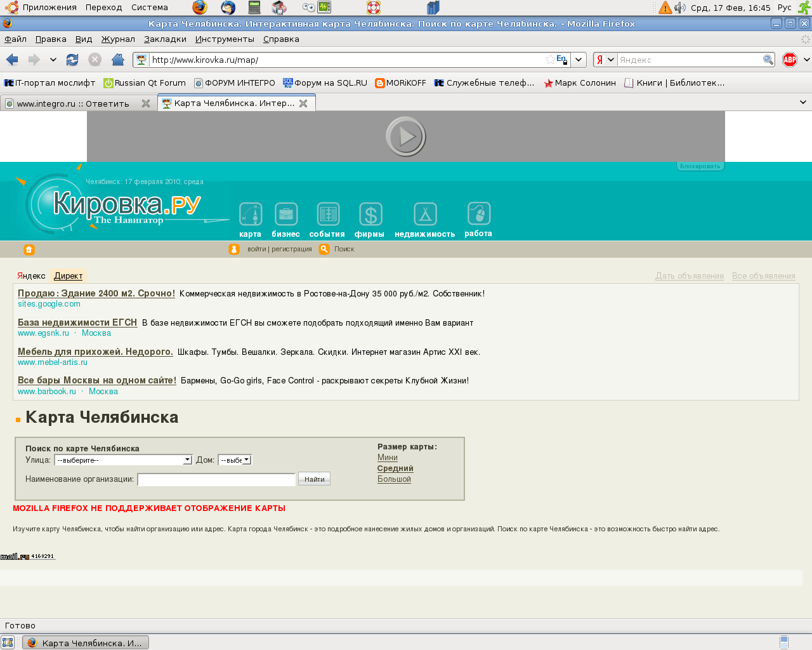The image size is (812, 650).
Task: Click the search magnifier in the Yandex box
Action: [x=768, y=60]
